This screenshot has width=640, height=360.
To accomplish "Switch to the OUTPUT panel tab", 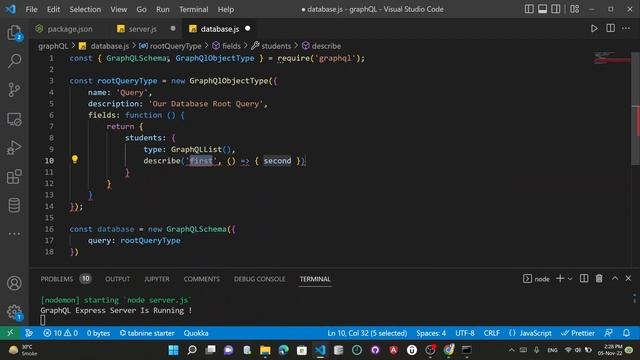I will point(118,279).
